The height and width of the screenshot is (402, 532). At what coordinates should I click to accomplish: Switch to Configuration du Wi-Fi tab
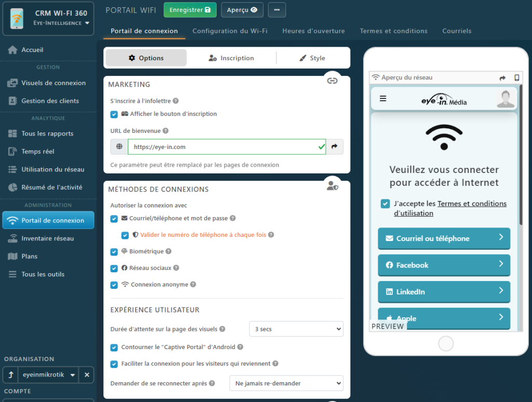coord(230,31)
